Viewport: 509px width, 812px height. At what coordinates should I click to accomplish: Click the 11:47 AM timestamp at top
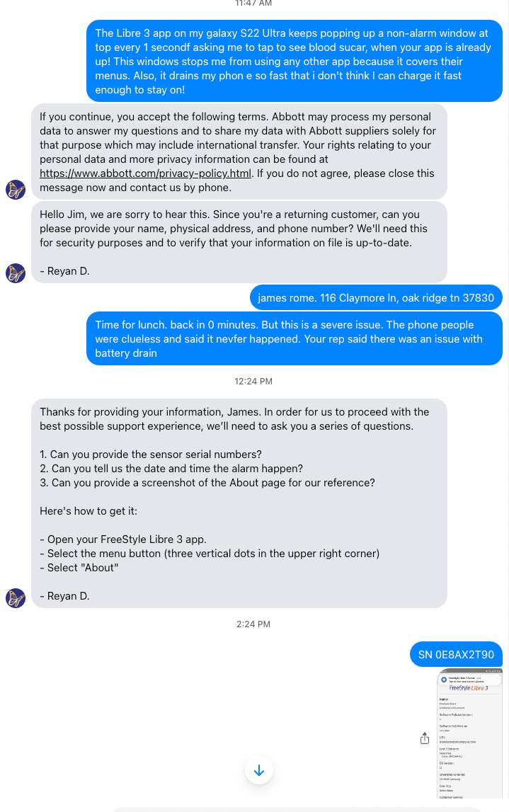coord(253,4)
